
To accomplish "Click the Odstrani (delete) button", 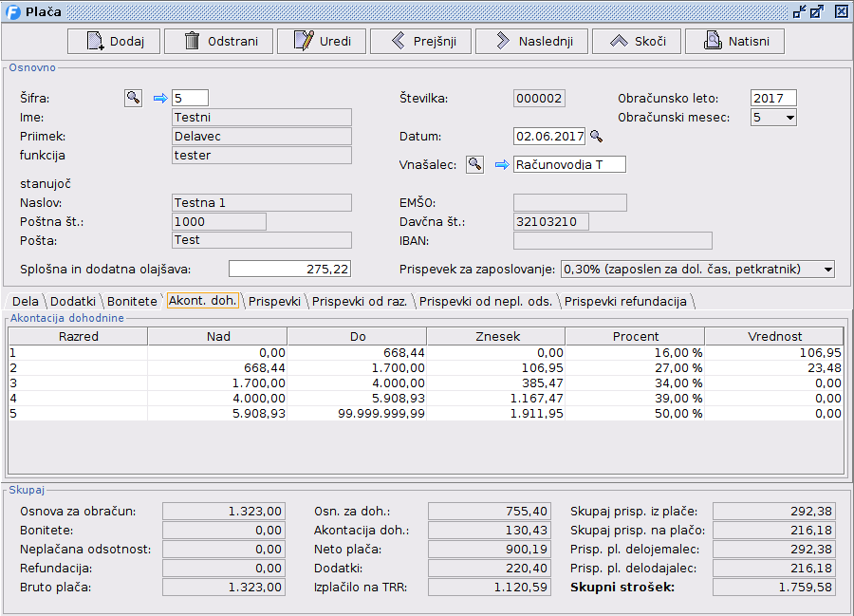I will [x=218, y=42].
